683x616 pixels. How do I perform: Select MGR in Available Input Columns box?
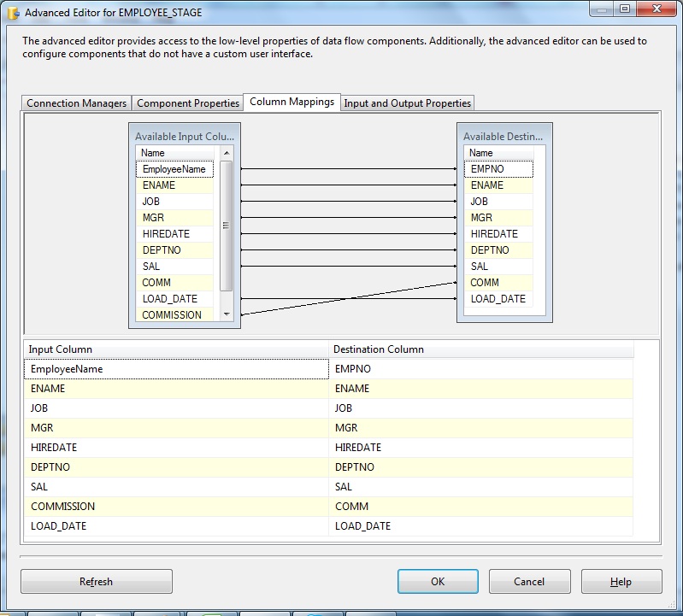(x=174, y=218)
